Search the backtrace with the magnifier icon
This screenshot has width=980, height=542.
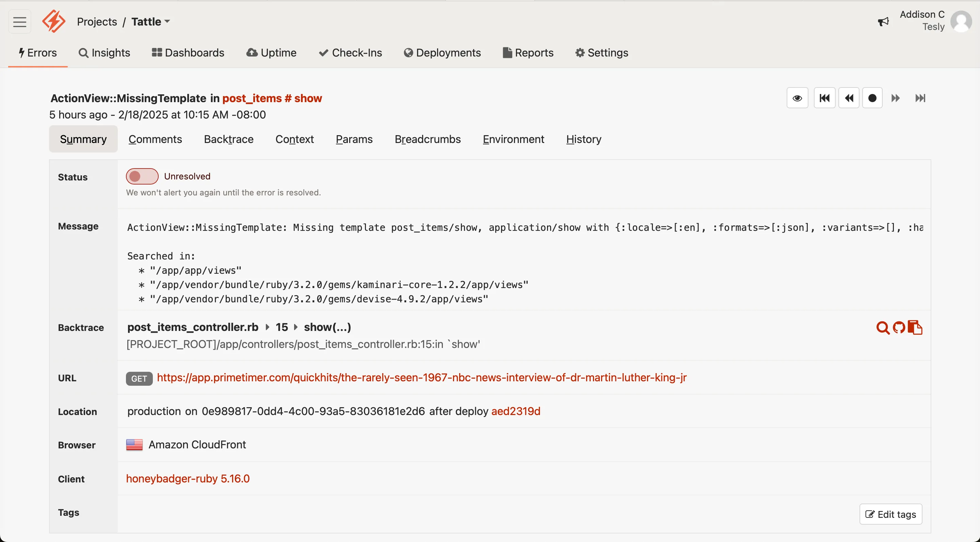pyautogui.click(x=882, y=328)
